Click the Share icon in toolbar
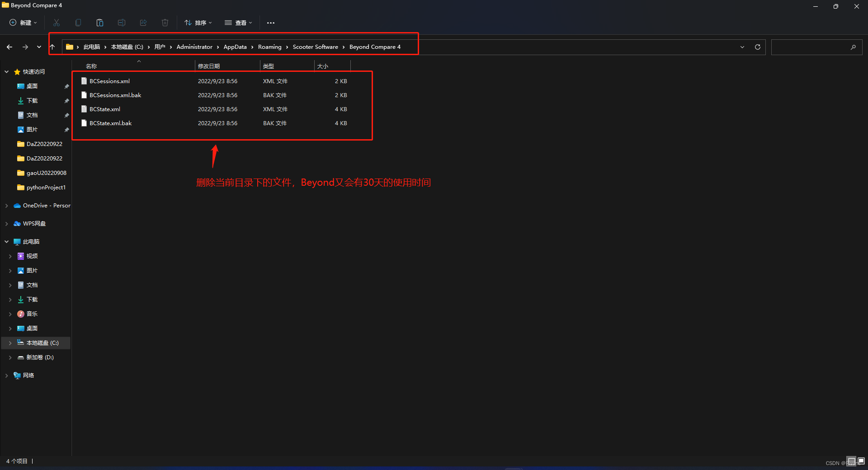The image size is (868, 470). click(143, 23)
